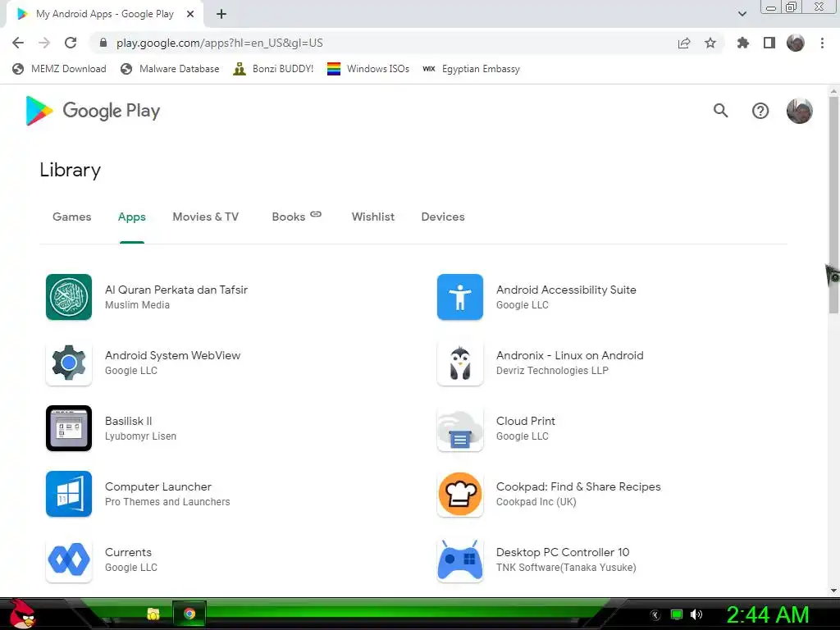Open the Android Accessibility Suite icon
The width and height of the screenshot is (840, 630).
(x=459, y=297)
